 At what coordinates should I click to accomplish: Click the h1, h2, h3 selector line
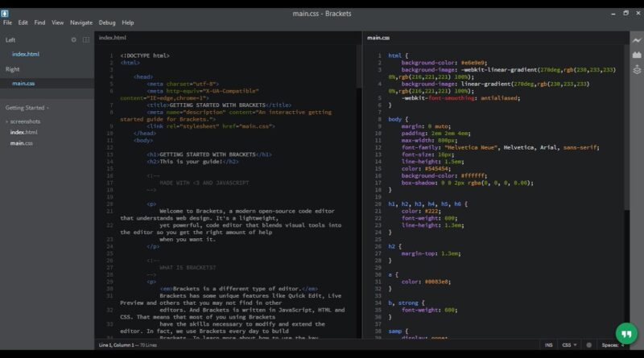(x=427, y=204)
